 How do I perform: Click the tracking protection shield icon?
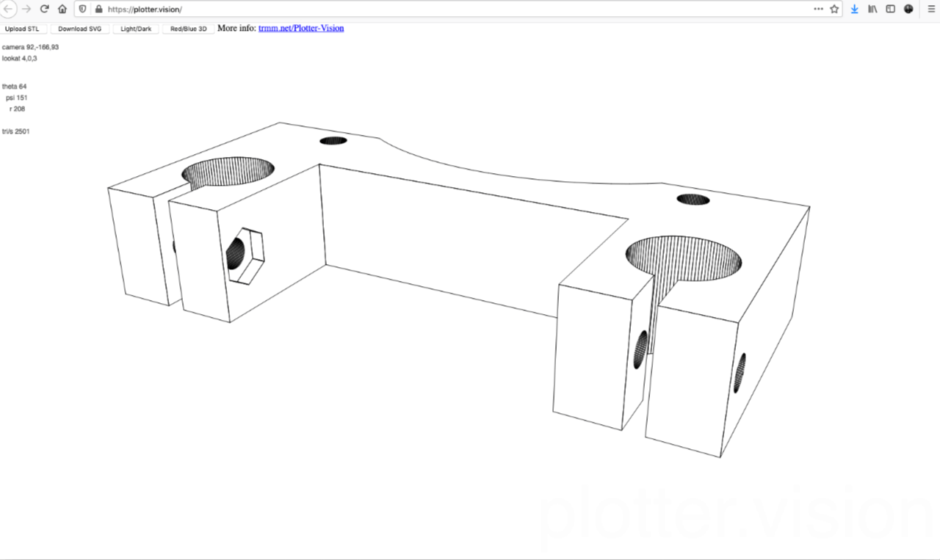[82, 9]
